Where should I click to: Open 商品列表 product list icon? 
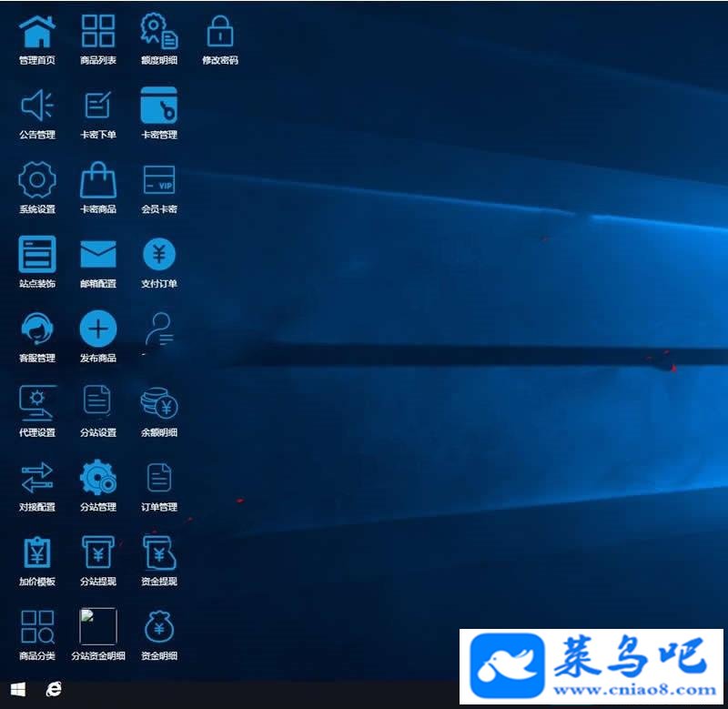pos(98,31)
